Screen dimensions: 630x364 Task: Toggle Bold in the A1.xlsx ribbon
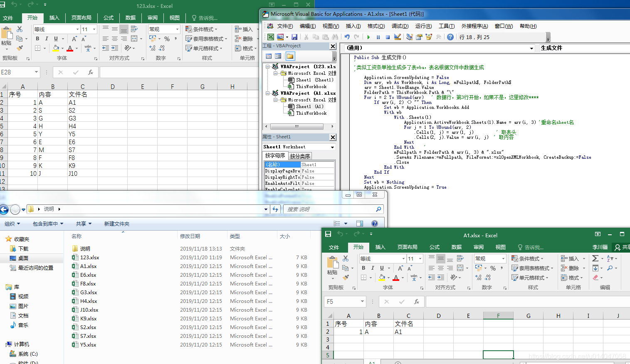tap(363, 268)
